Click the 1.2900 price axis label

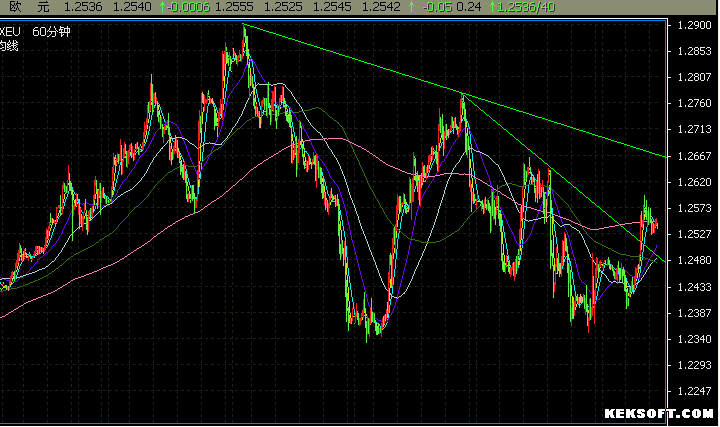click(694, 25)
